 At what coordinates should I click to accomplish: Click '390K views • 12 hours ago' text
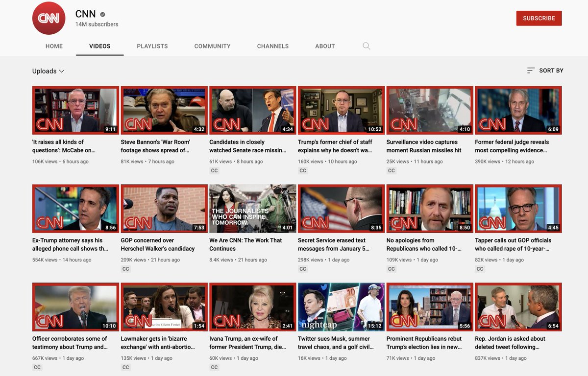[505, 162]
